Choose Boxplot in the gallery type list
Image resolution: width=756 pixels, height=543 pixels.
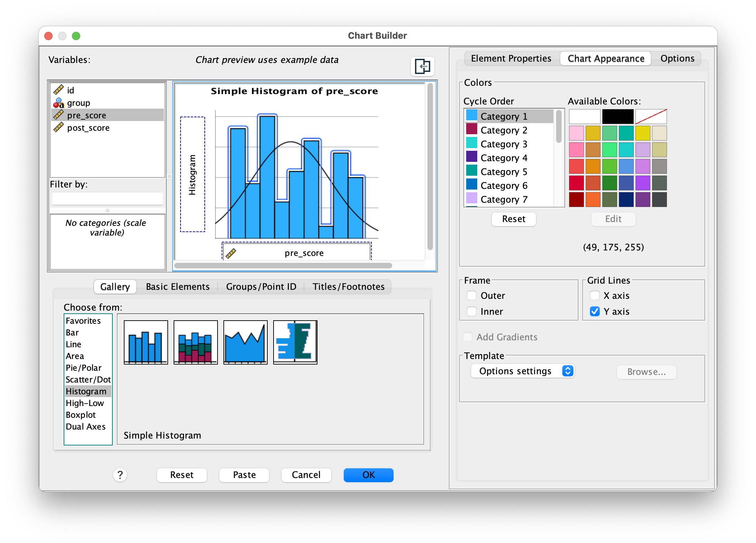[x=81, y=415]
